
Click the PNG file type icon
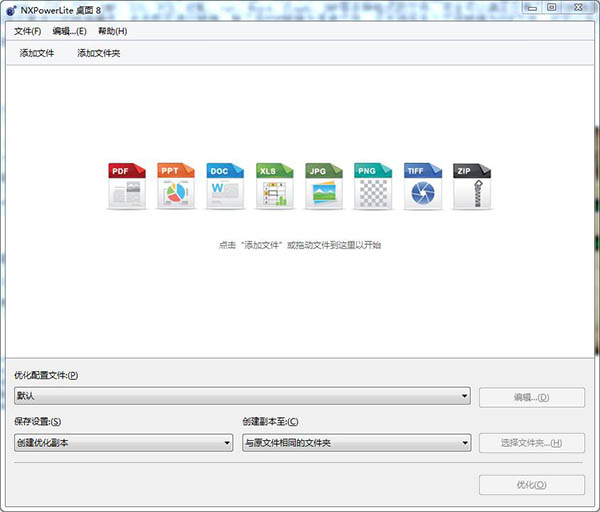coord(373,186)
